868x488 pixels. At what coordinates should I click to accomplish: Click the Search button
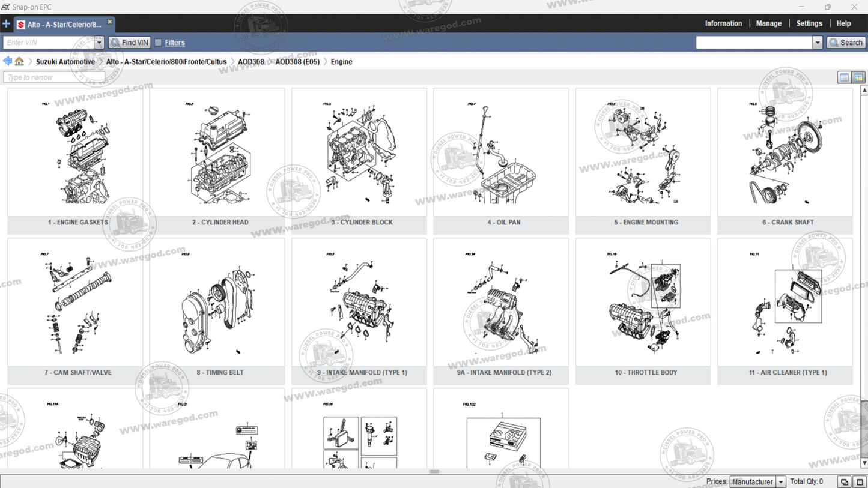[845, 42]
